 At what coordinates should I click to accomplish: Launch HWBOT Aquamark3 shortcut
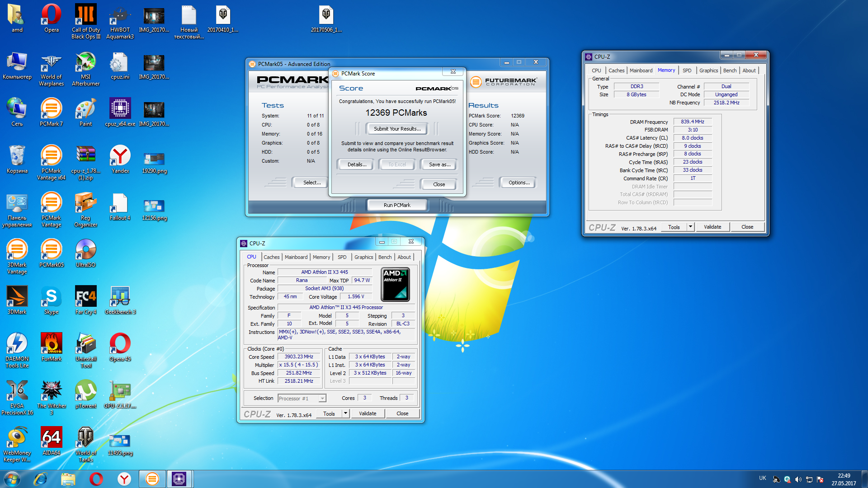pyautogui.click(x=120, y=21)
